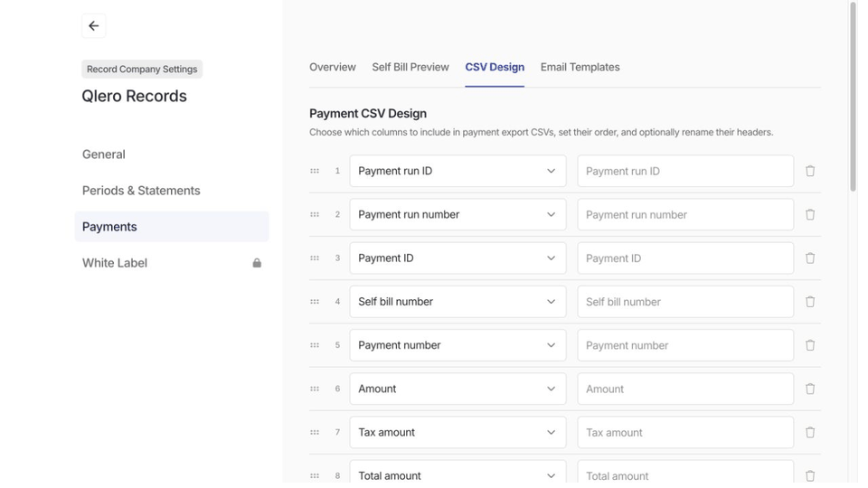This screenshot has height=488, width=868.
Task: Delete the Total amount row
Action: click(x=810, y=476)
